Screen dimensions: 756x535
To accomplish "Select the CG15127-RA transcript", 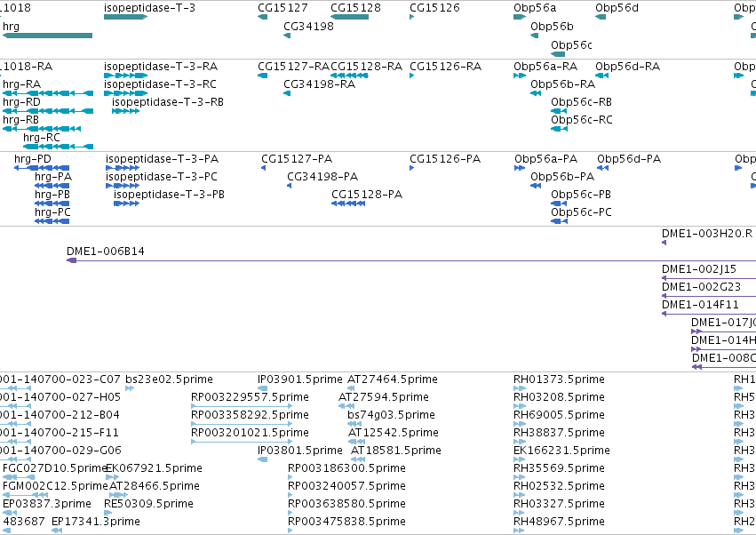I will pos(262,76).
